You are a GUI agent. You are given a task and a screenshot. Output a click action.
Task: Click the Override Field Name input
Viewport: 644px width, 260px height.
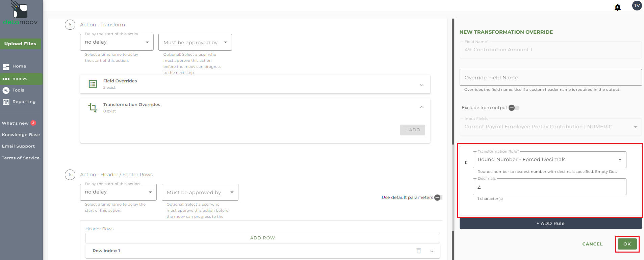click(550, 78)
